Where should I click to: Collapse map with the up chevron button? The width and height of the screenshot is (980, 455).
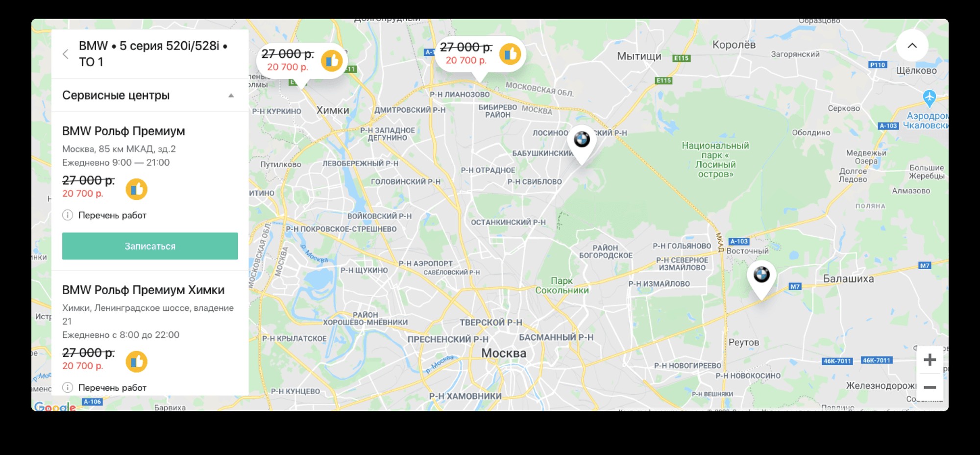pos(912,46)
